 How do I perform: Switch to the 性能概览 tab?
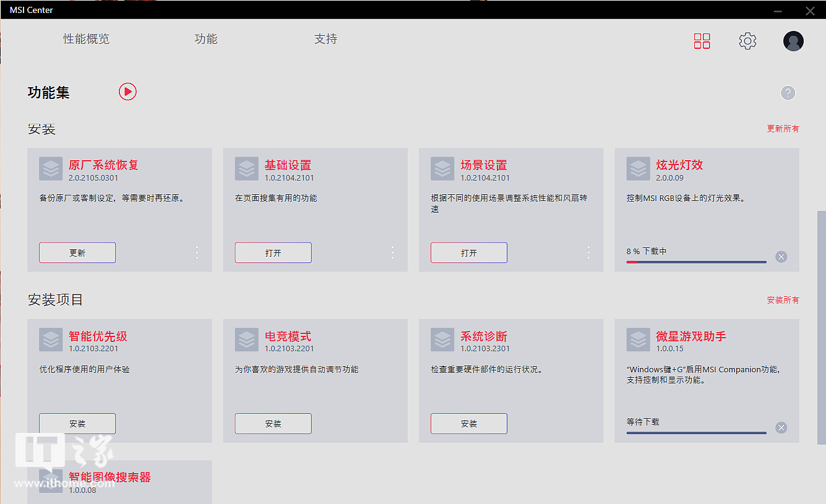(x=86, y=39)
